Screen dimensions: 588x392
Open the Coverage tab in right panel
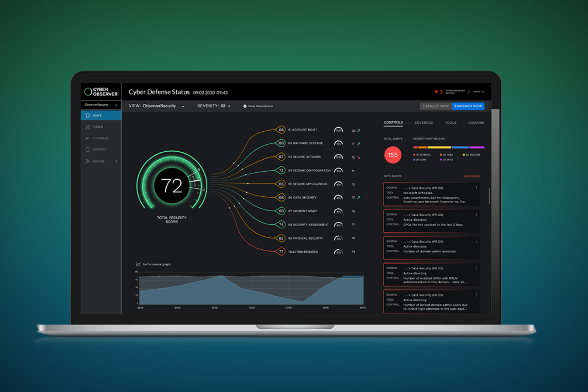coord(424,123)
